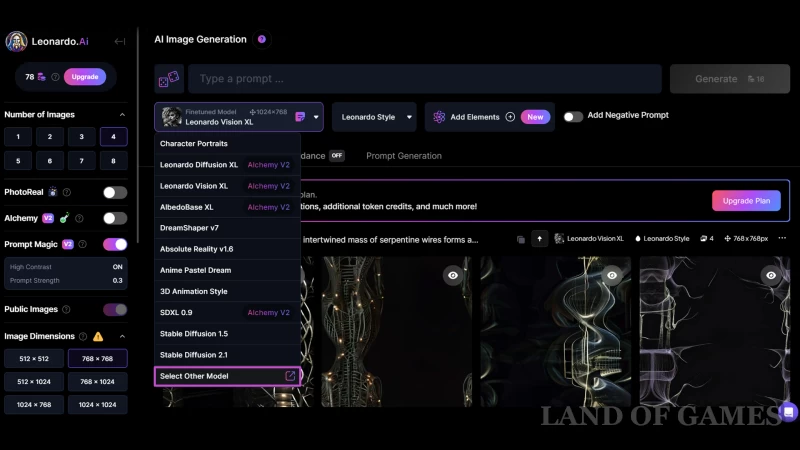Collapse the sidebar with the arrow icon
Viewport: 800px width, 450px height.
120,42
